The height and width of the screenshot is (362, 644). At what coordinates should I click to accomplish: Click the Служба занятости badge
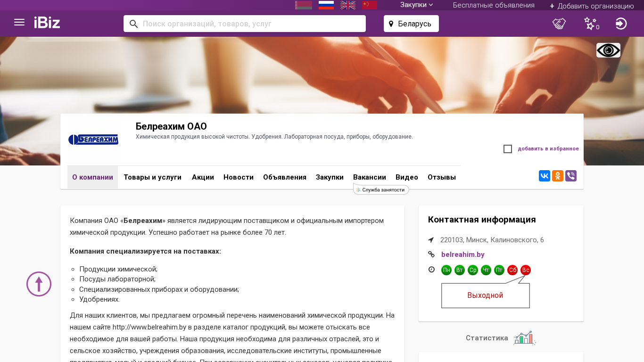click(381, 189)
